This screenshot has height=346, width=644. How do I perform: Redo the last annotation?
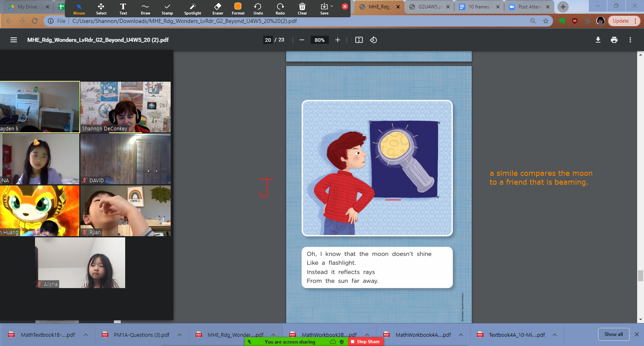click(x=280, y=9)
